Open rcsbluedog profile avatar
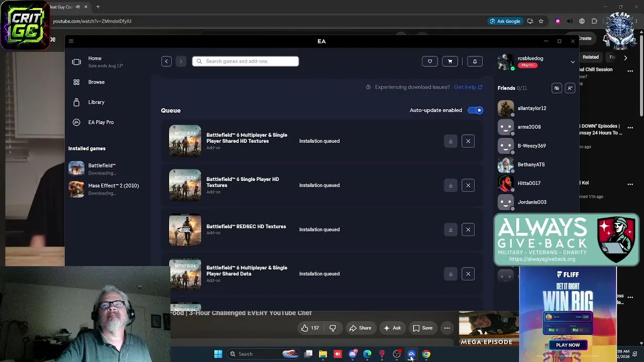 (506, 62)
